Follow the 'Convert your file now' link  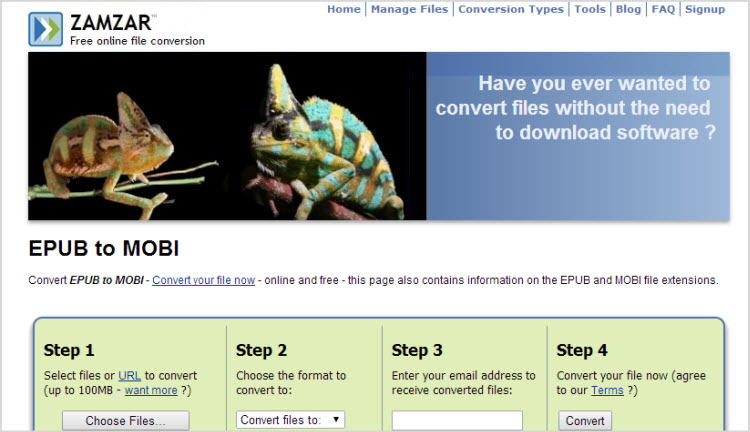[203, 280]
